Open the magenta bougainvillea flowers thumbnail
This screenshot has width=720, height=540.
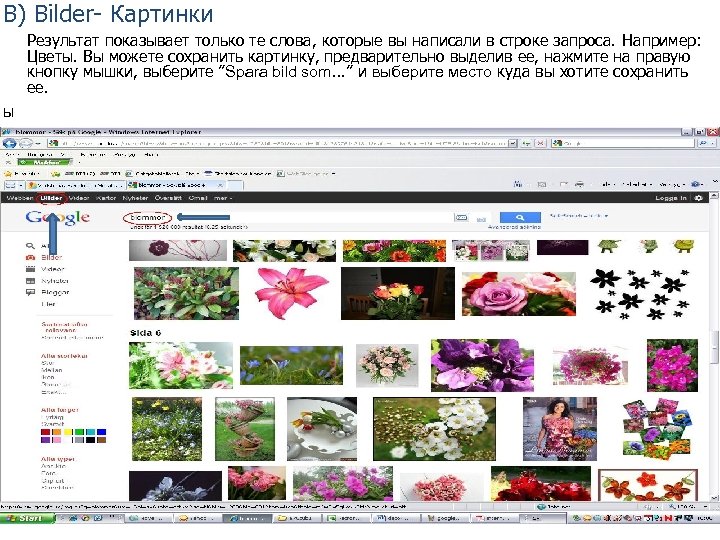tap(672, 365)
